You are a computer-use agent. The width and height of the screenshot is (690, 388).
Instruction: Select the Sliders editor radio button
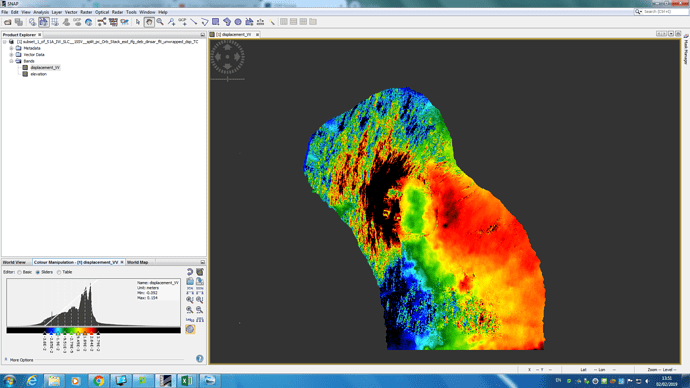[38, 272]
